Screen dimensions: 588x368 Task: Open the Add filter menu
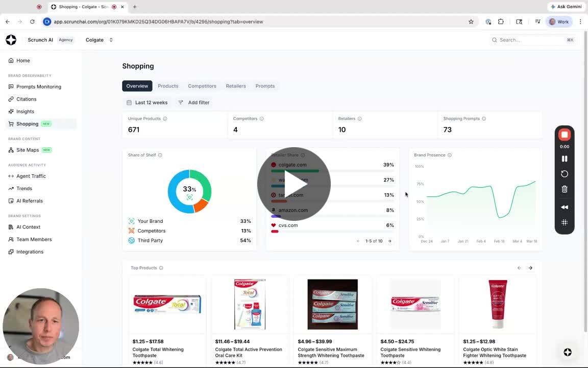click(193, 103)
